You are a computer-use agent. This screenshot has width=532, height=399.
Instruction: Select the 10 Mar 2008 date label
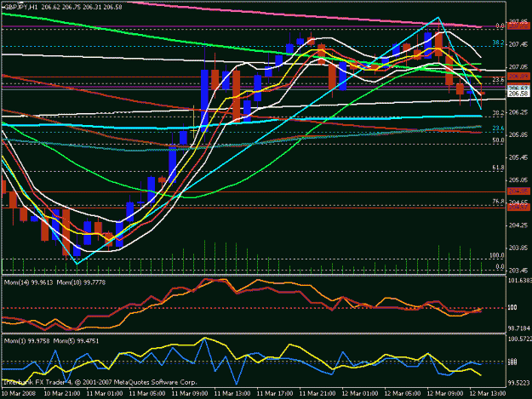tap(19, 394)
